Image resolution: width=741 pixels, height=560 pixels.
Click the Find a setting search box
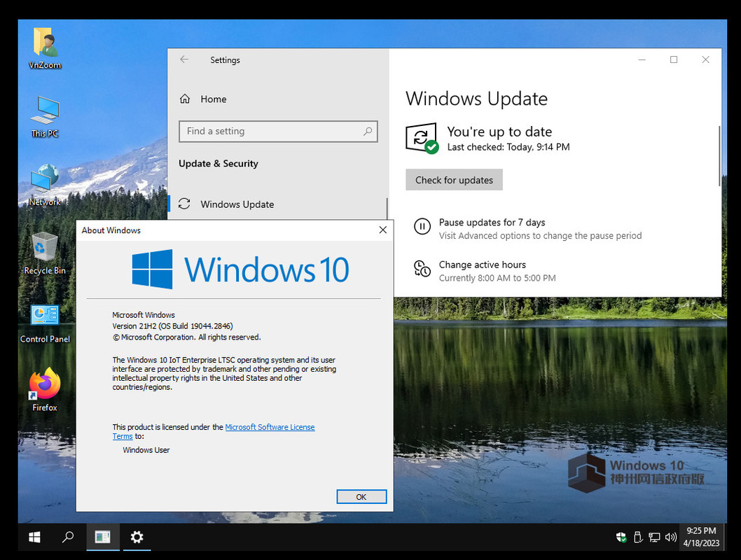coord(278,132)
